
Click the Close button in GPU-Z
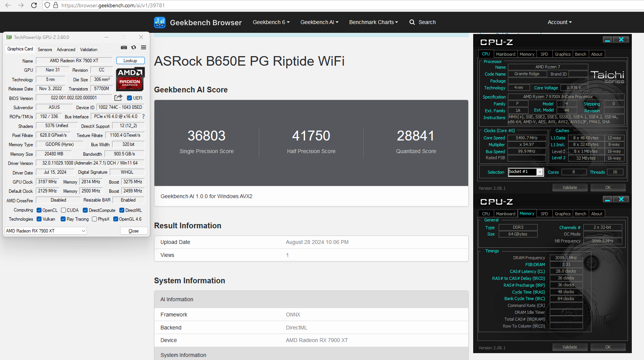134,231
